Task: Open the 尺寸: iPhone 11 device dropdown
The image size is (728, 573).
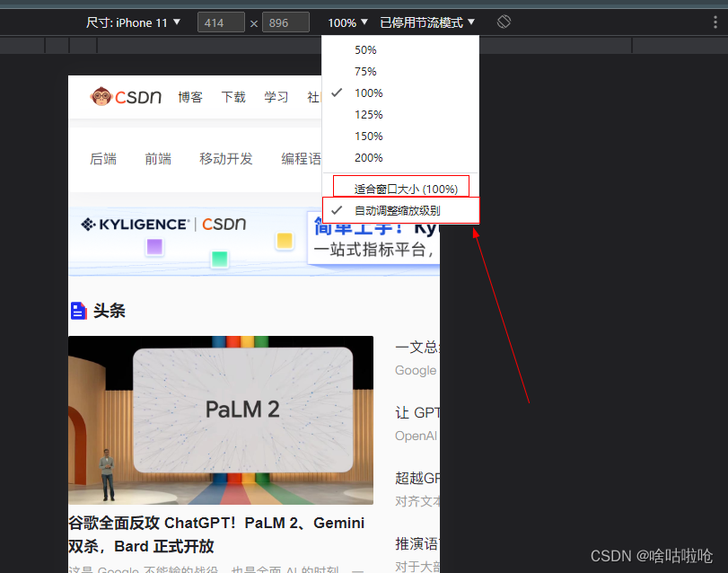Action: point(133,22)
